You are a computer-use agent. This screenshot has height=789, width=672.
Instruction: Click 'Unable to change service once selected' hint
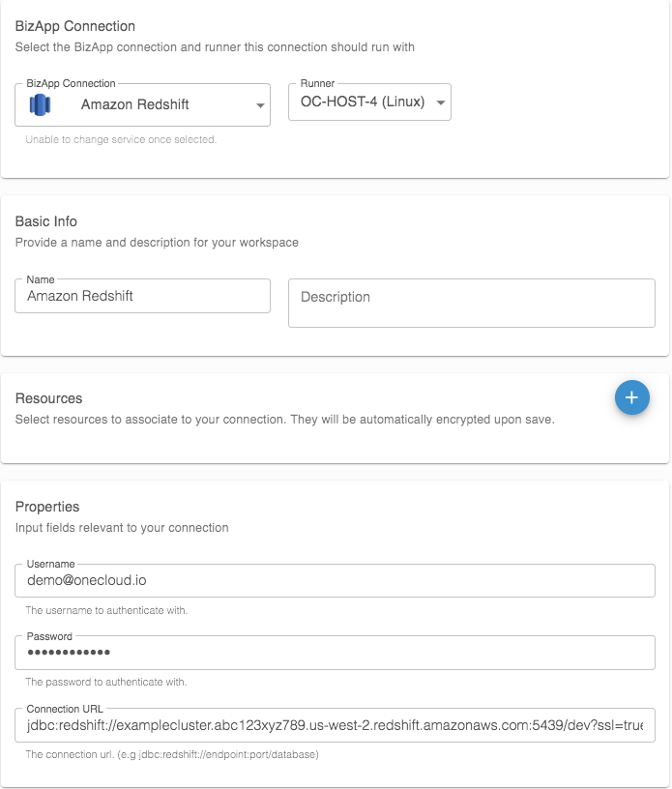(x=121, y=140)
